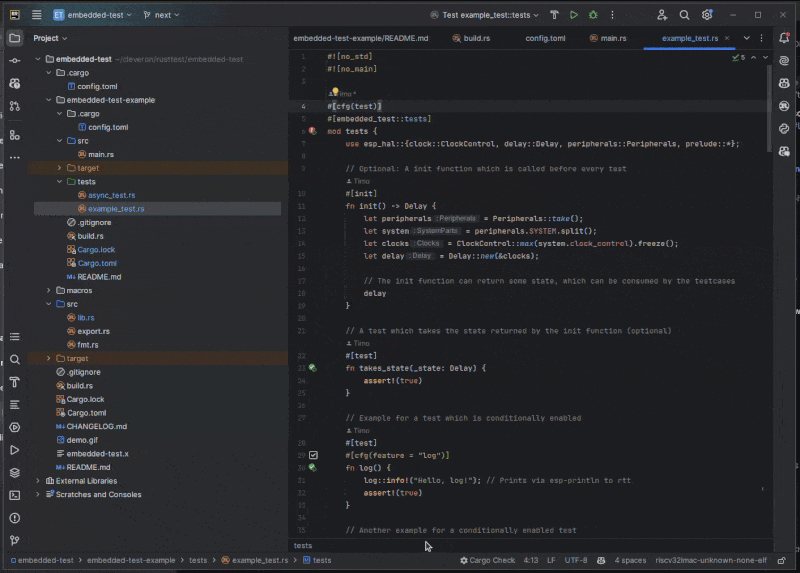Click Cargo Check in the status bar
800x573 pixels.
(x=486, y=560)
